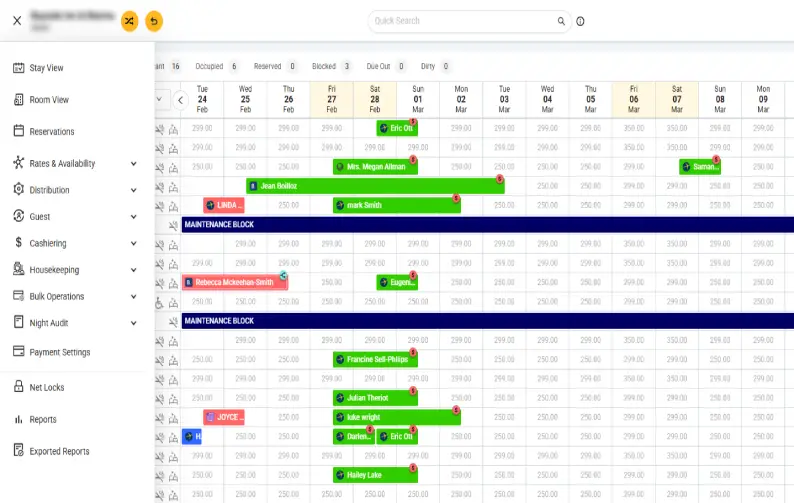Select Reservations in the sidebar menu

(x=52, y=131)
